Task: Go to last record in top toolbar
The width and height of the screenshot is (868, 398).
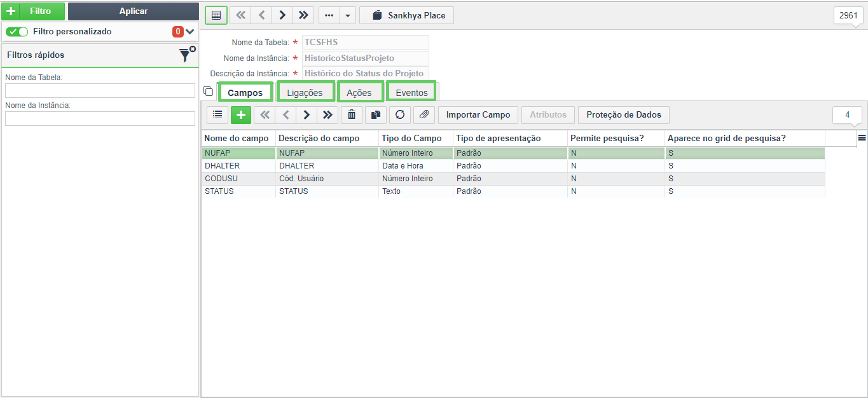Action: 303,15
